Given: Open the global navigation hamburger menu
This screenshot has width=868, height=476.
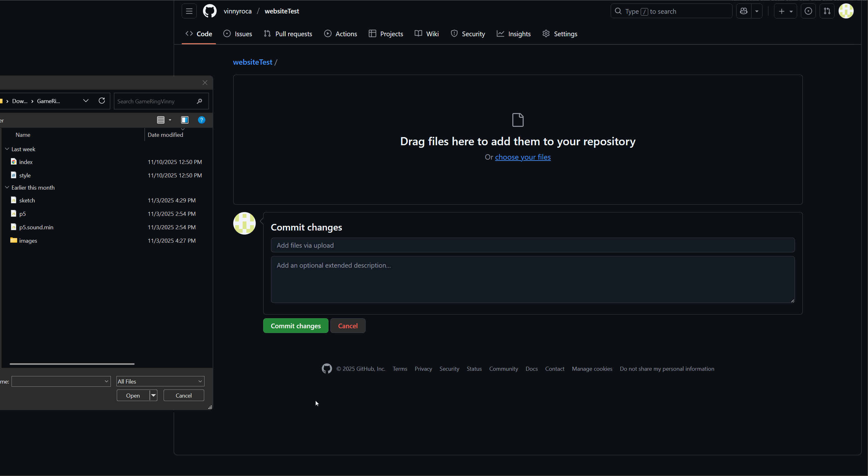Looking at the screenshot, I should point(189,11).
